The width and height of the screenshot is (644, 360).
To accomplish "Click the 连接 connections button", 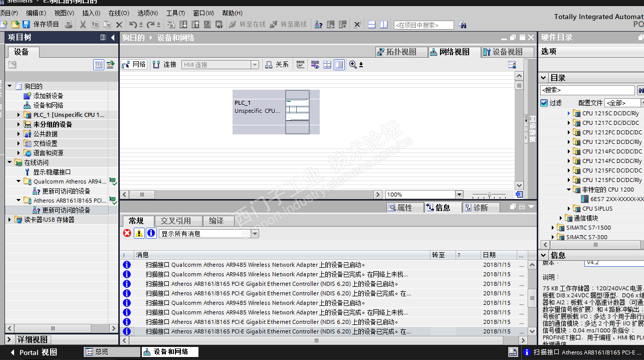I will 165,65.
